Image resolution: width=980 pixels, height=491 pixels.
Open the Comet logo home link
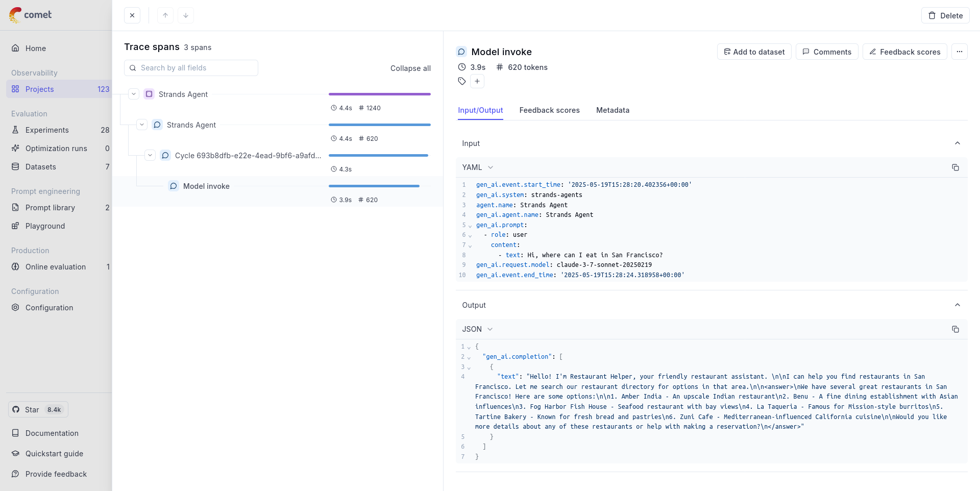pyautogui.click(x=31, y=15)
